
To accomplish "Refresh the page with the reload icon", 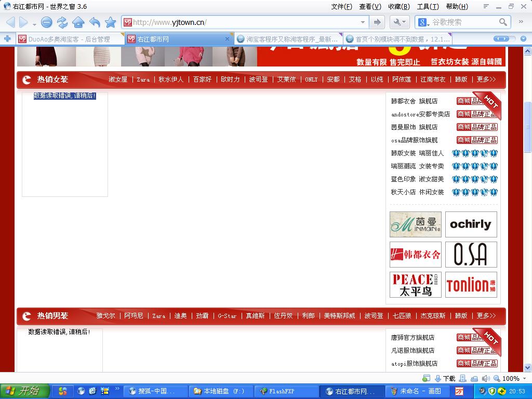I will point(62,22).
